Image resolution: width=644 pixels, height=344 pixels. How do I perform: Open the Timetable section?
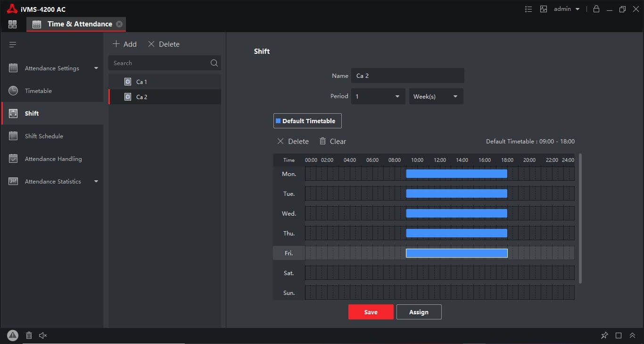[52, 91]
